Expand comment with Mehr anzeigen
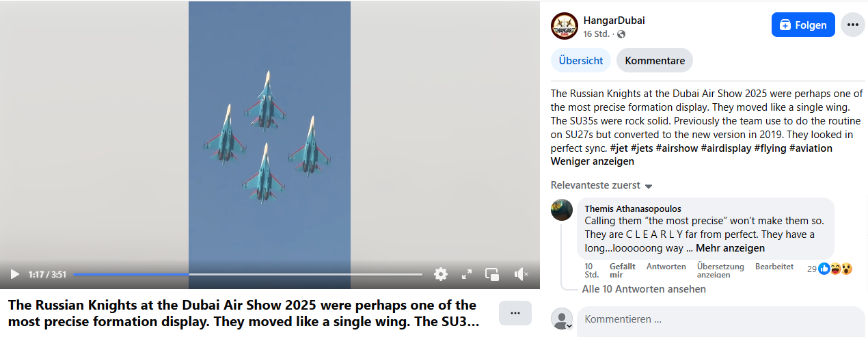Image resolution: width=868 pixels, height=337 pixels. tap(730, 248)
